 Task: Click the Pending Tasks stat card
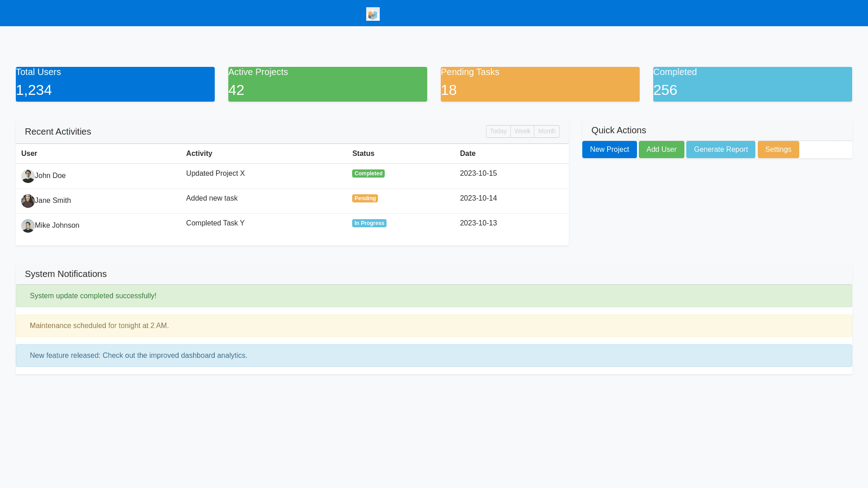coord(540,84)
